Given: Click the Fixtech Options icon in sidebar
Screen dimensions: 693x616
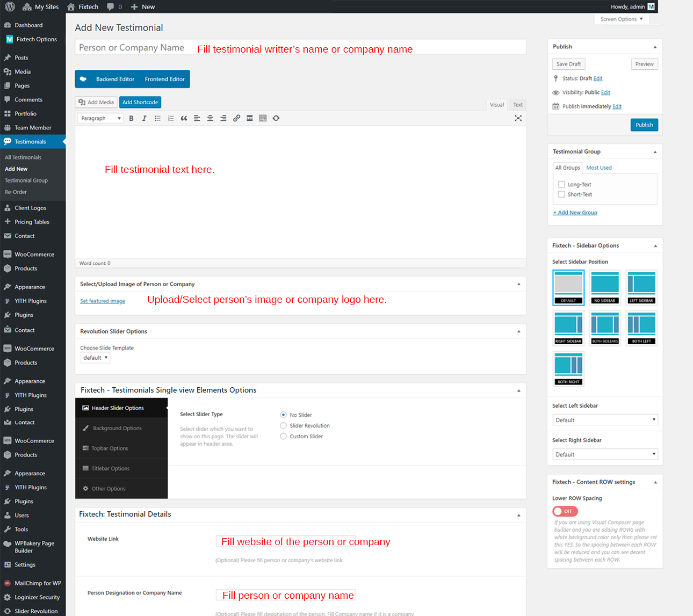Looking at the screenshot, I should (9, 39).
